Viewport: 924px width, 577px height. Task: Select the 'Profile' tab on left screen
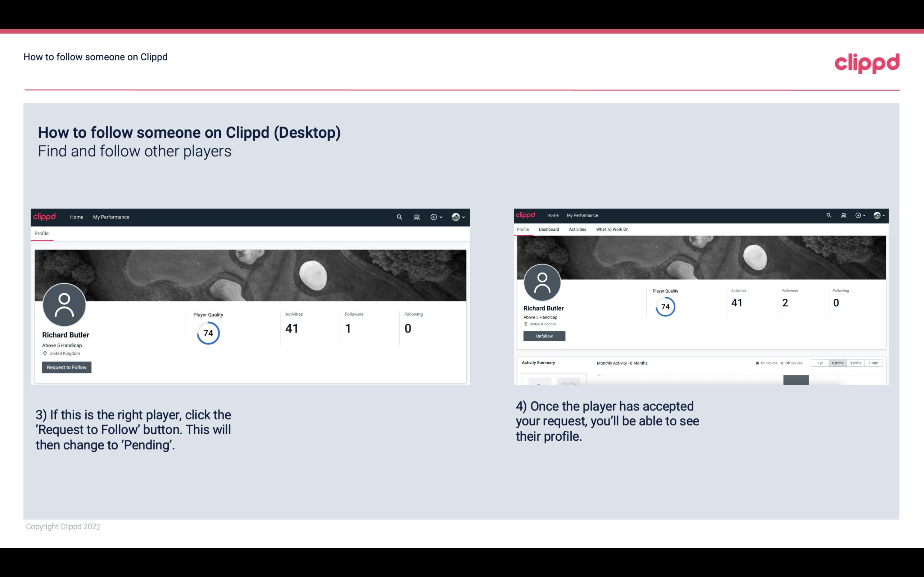click(x=41, y=233)
